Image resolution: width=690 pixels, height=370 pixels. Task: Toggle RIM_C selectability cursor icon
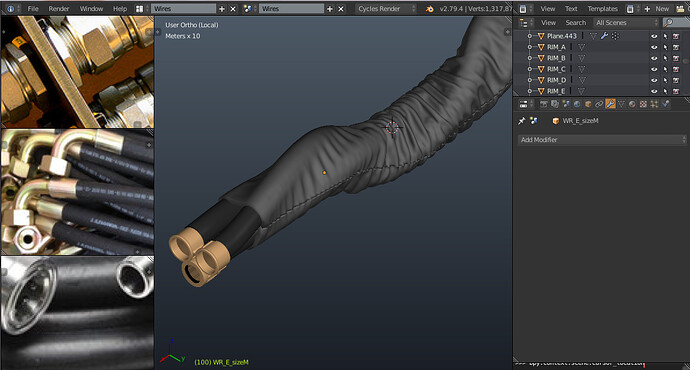pyautogui.click(x=665, y=69)
